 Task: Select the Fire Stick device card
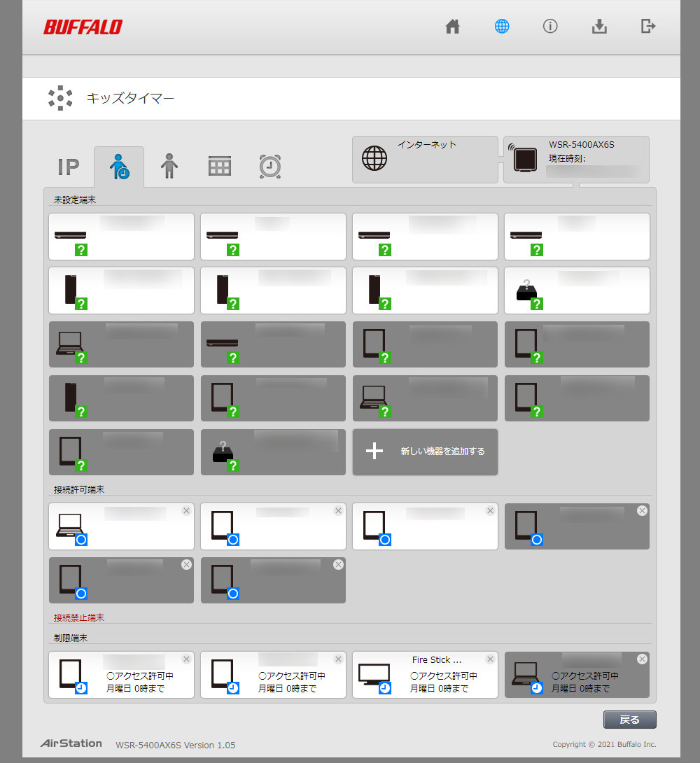[x=425, y=675]
